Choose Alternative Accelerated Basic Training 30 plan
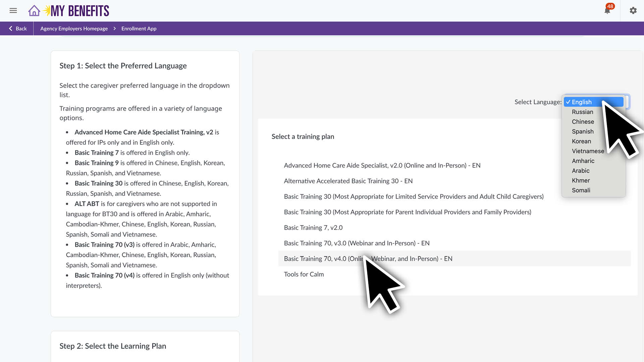The image size is (644, 362). pos(348,181)
